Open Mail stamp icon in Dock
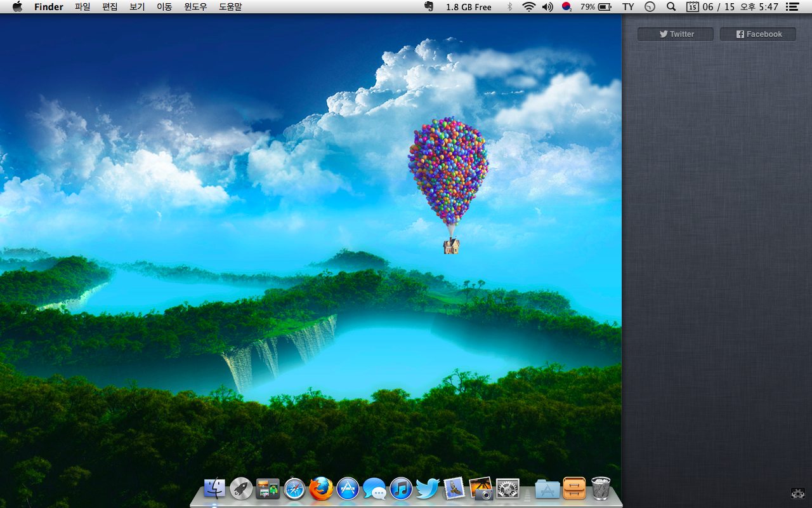The height and width of the screenshot is (508, 812). pyautogui.click(x=454, y=488)
